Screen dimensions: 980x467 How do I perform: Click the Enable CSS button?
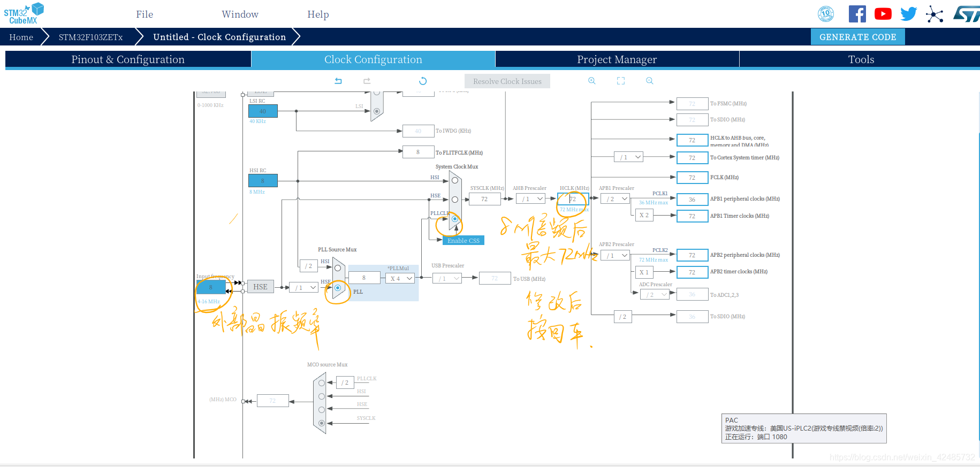[464, 241]
